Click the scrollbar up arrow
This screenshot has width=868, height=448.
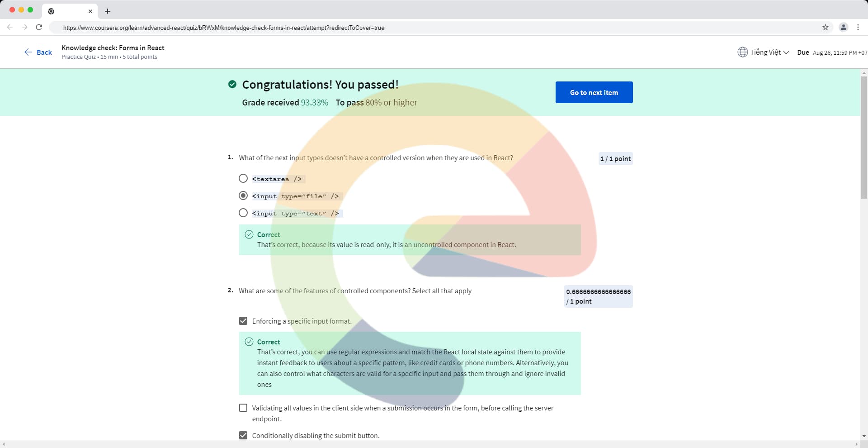(x=864, y=72)
